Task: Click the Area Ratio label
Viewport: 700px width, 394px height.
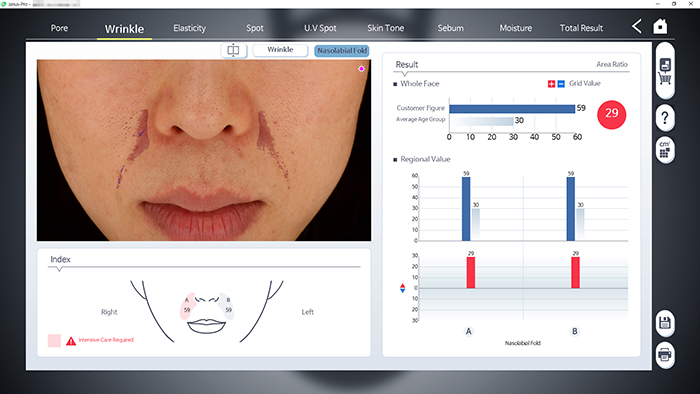Action: coord(612,64)
